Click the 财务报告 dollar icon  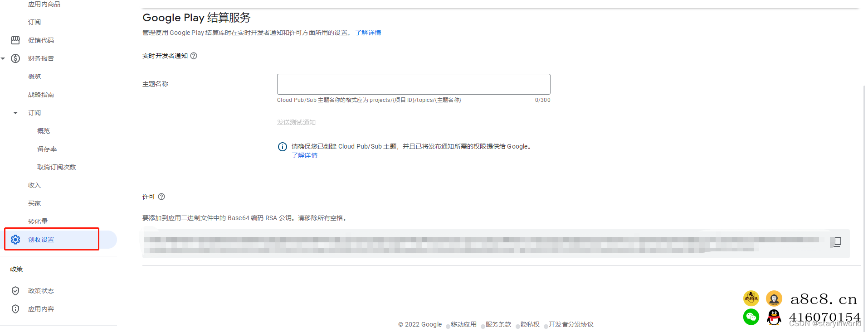(x=15, y=58)
